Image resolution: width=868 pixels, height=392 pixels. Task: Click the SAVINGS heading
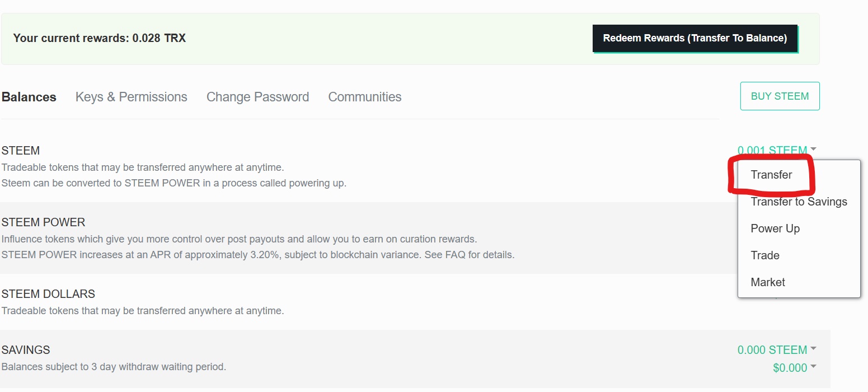coord(26,350)
